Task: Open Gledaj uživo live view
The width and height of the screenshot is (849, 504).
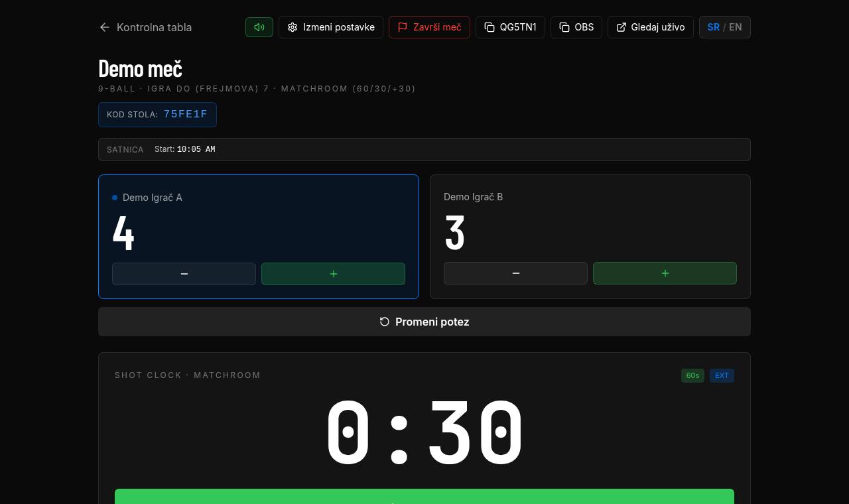Action: pyautogui.click(x=651, y=27)
